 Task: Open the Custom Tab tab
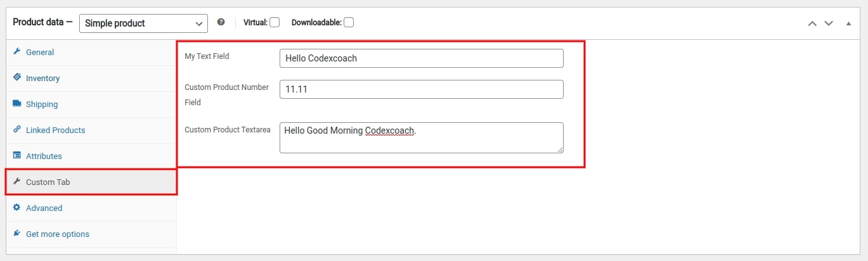[48, 182]
